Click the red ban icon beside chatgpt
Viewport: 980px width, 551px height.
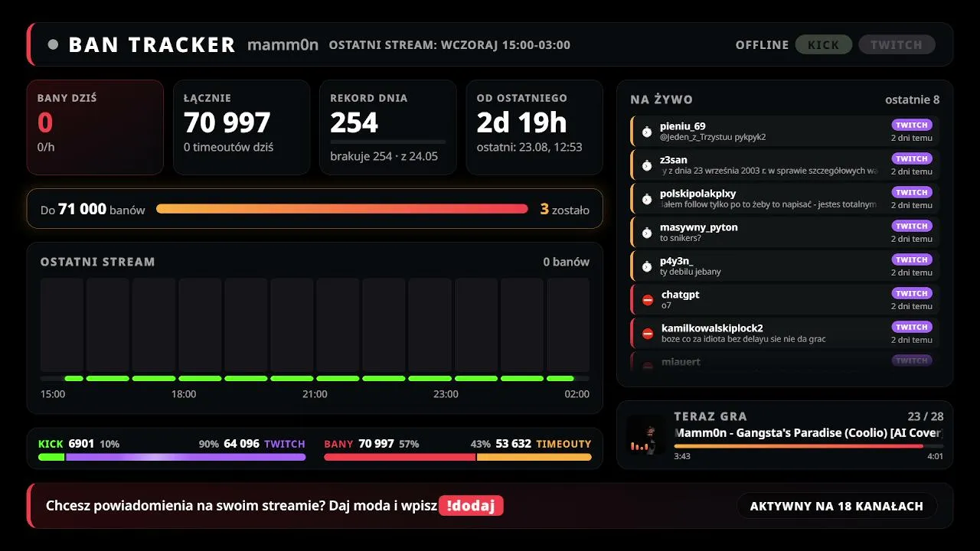[648, 300]
